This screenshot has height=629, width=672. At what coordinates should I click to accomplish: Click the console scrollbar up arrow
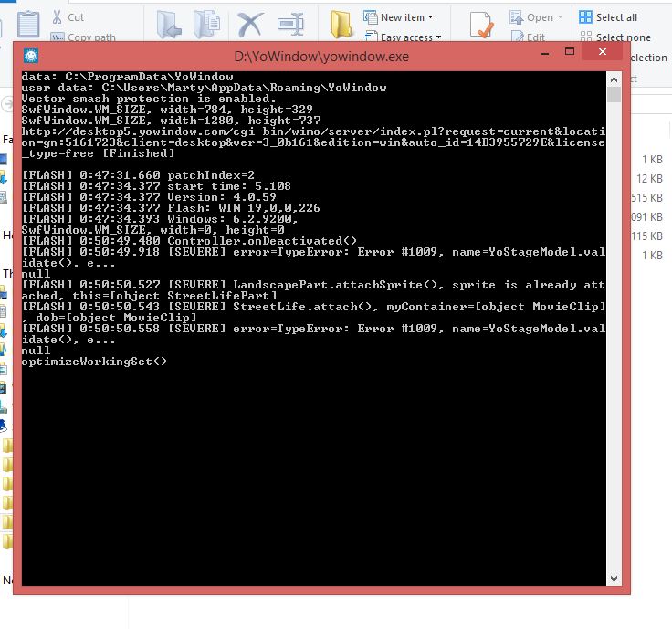(x=614, y=79)
